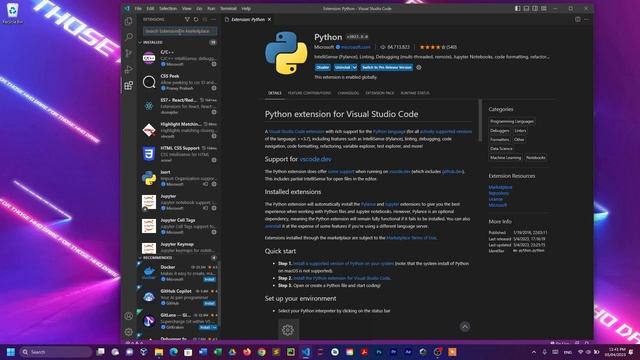Collapse the Recommended extensions section

(140, 258)
